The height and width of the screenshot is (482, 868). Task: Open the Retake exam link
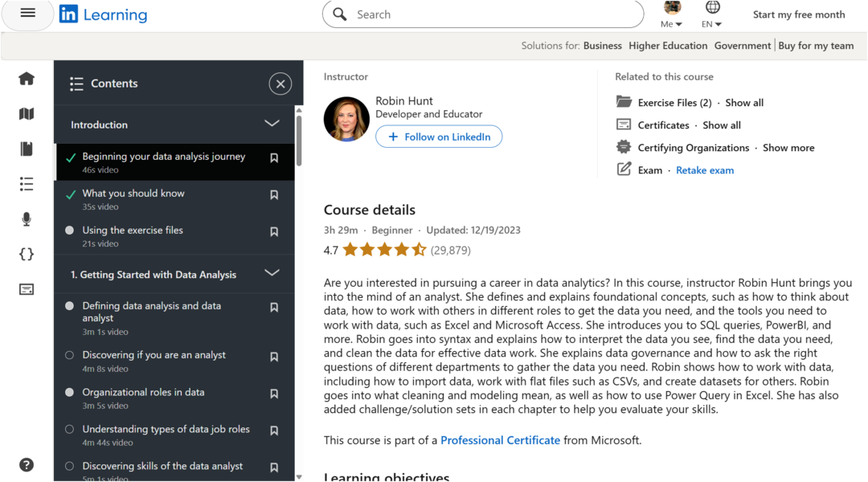[705, 170]
